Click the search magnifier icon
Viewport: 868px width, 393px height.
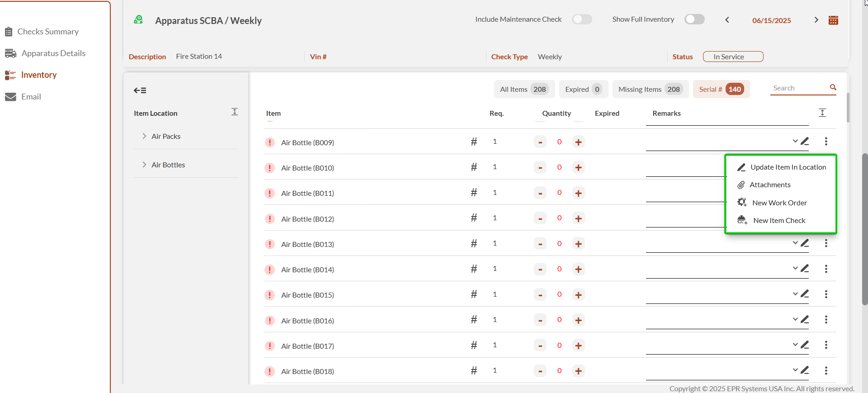pyautogui.click(x=833, y=88)
